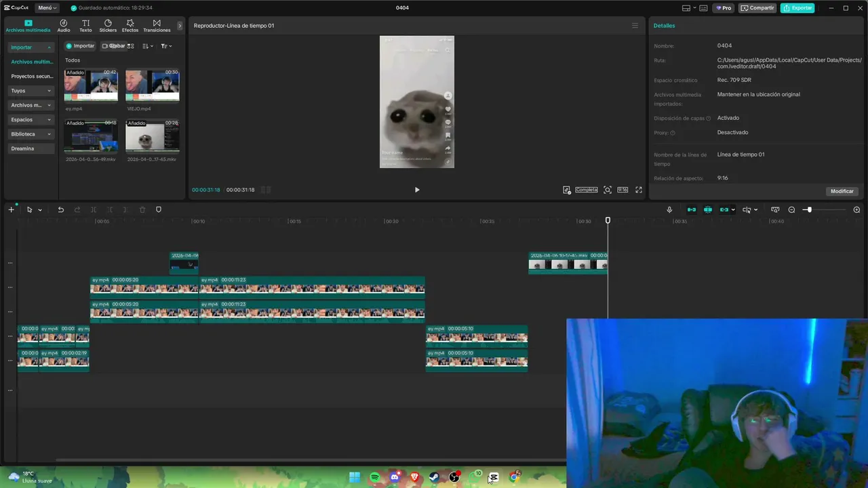Add a marker with the shield icon

(x=159, y=209)
